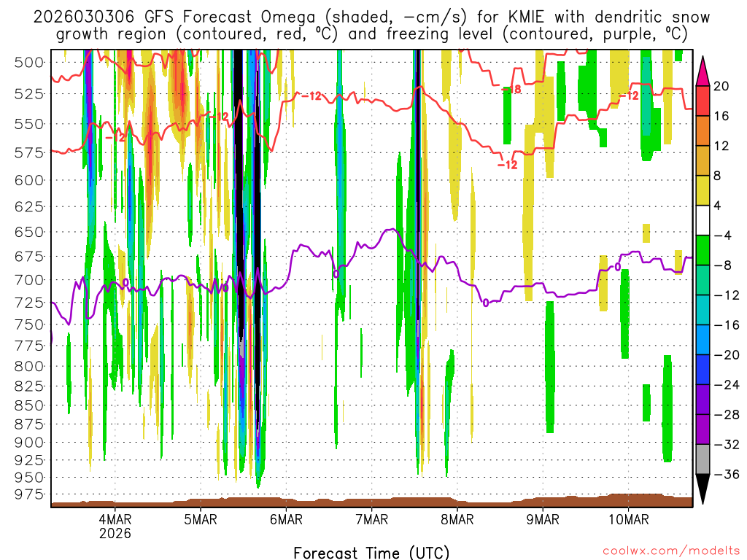747x560 pixels.
Task: Click the '4MAR' time axis label
Action: [115, 519]
